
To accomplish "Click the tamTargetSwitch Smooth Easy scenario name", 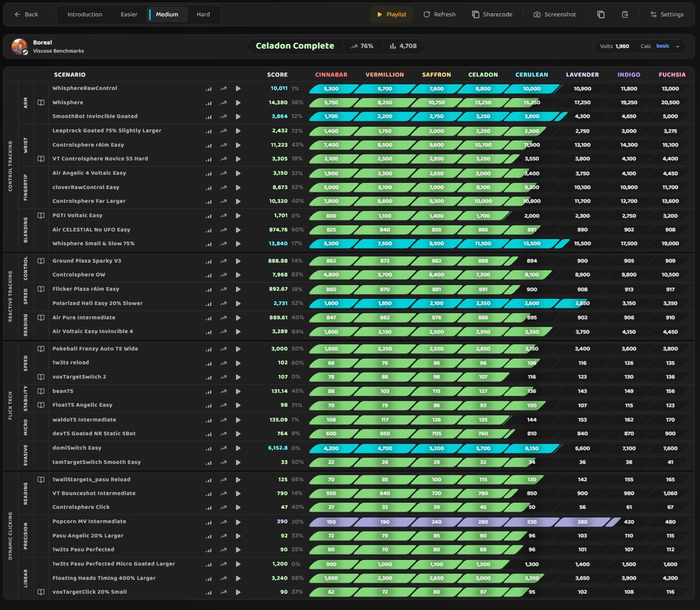I will coord(96,462).
